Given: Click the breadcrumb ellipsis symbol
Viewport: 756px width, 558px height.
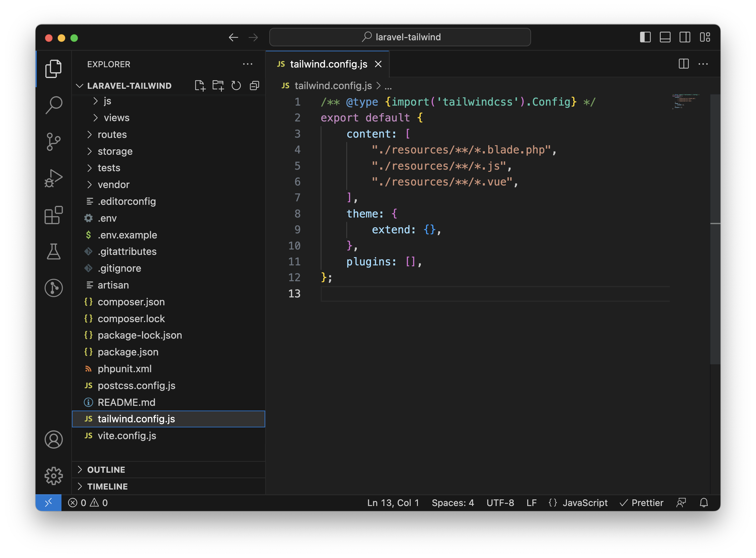Looking at the screenshot, I should click(x=388, y=87).
